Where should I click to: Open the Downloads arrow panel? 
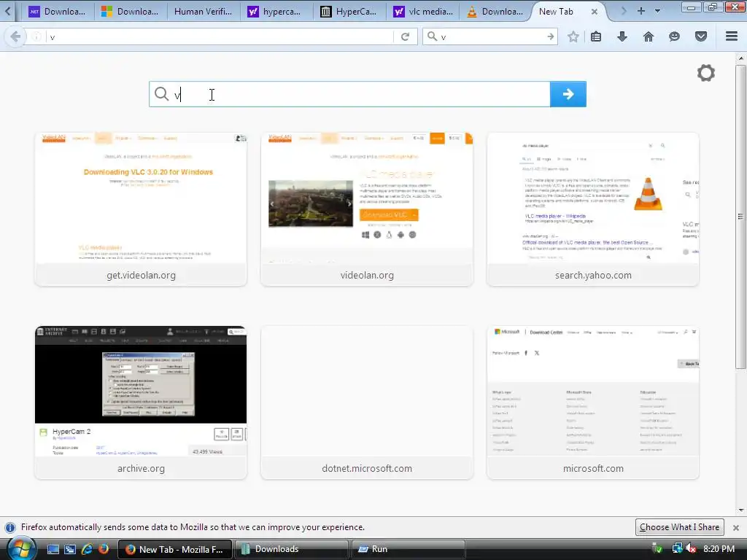click(x=622, y=36)
